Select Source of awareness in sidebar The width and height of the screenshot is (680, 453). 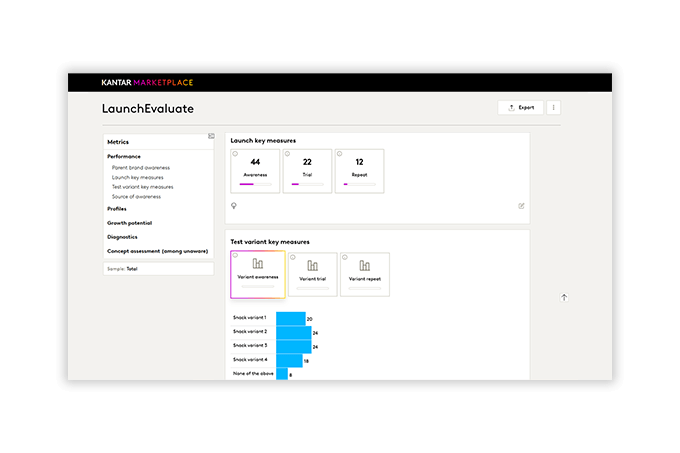(136, 196)
